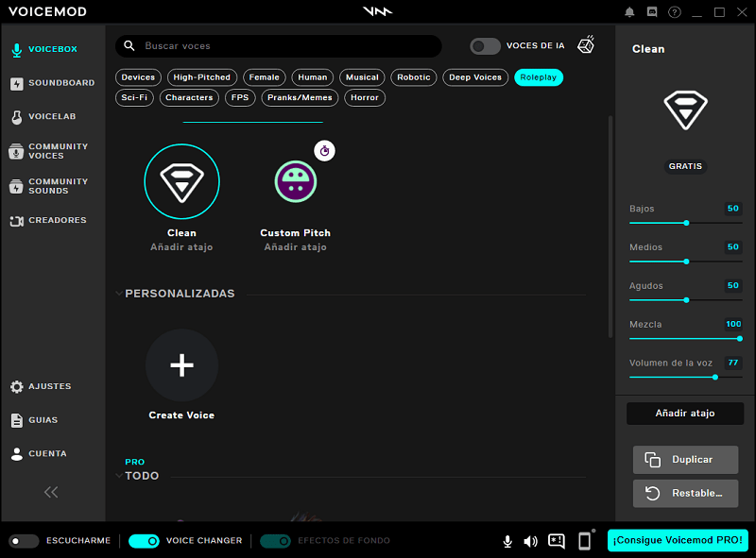Open Ajustes settings
756x558 pixels.
(41, 386)
